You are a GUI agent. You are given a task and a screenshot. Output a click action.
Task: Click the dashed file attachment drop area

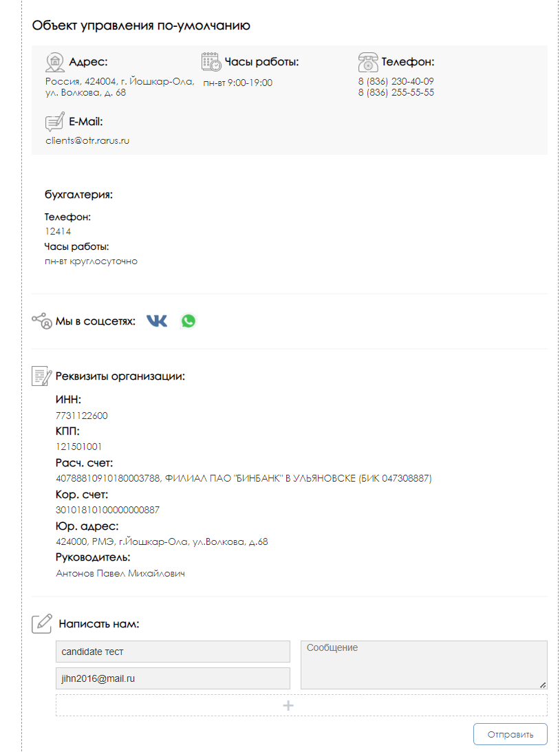[301, 705]
